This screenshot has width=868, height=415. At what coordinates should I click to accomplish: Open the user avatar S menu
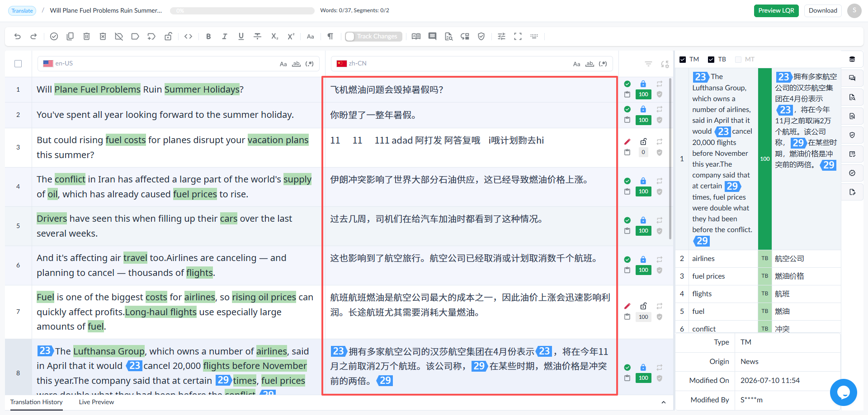854,10
